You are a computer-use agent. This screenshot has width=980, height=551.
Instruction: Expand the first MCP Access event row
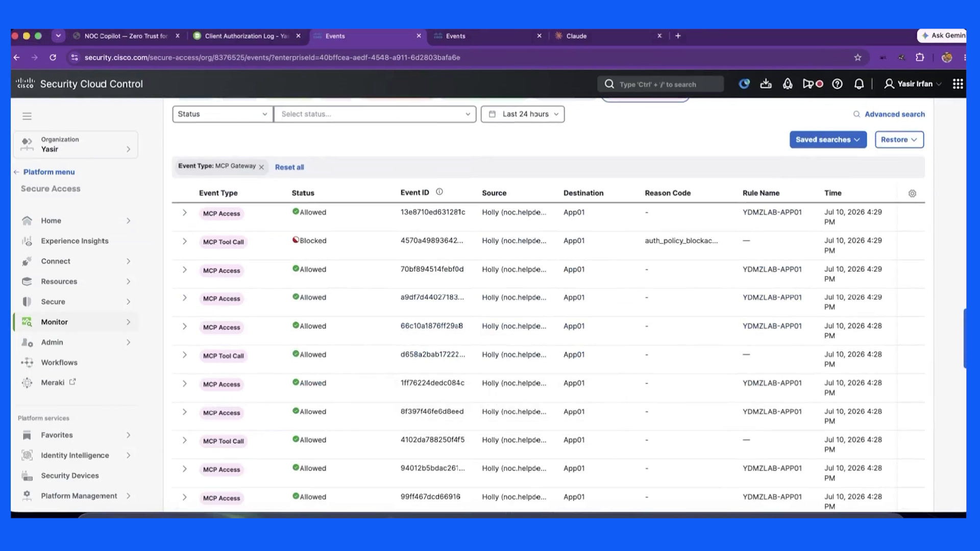coord(184,213)
